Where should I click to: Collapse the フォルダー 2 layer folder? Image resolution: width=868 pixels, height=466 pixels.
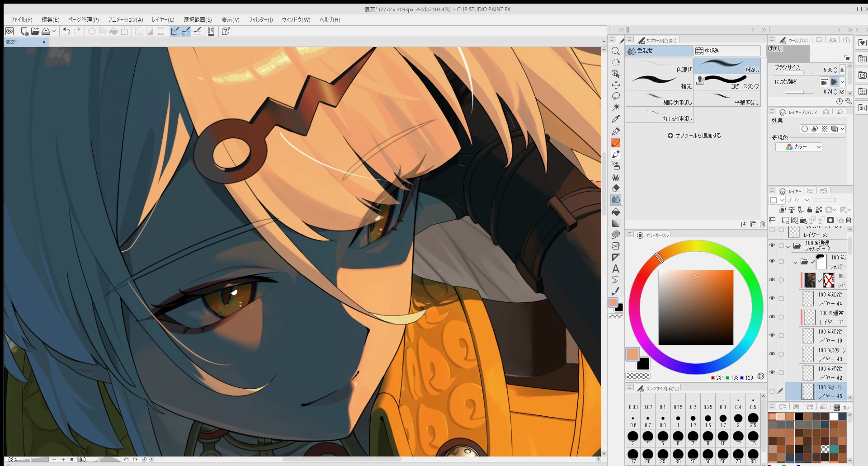[x=788, y=246]
